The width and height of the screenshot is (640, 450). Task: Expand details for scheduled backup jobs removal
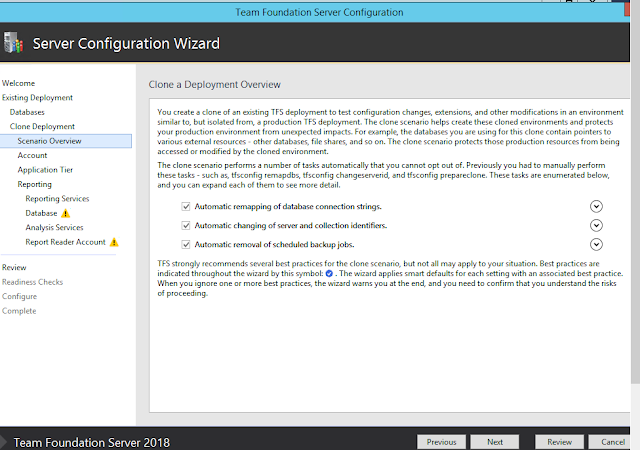click(596, 245)
